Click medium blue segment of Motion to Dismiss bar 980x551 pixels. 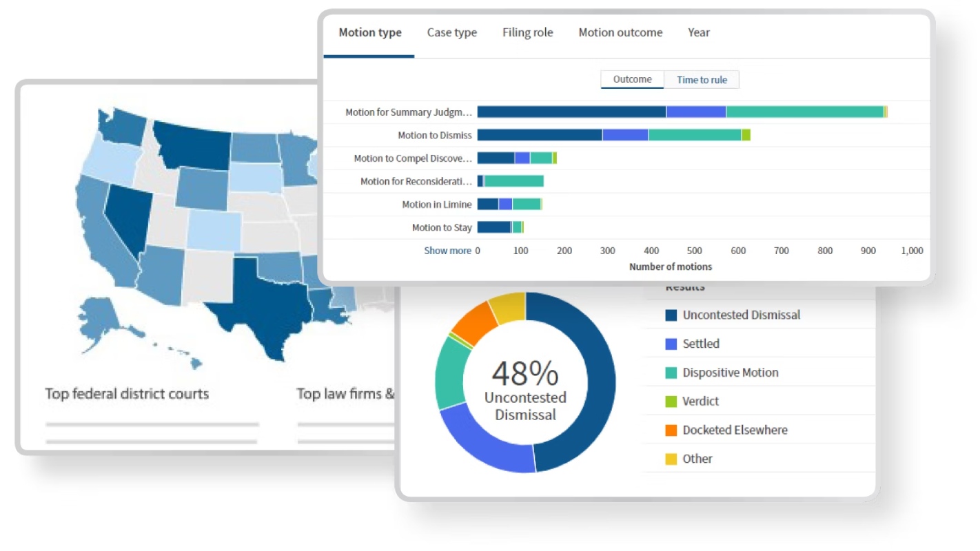tap(625, 135)
